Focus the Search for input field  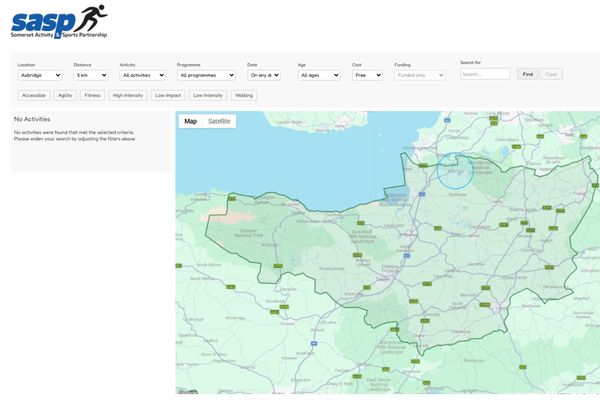click(x=485, y=74)
